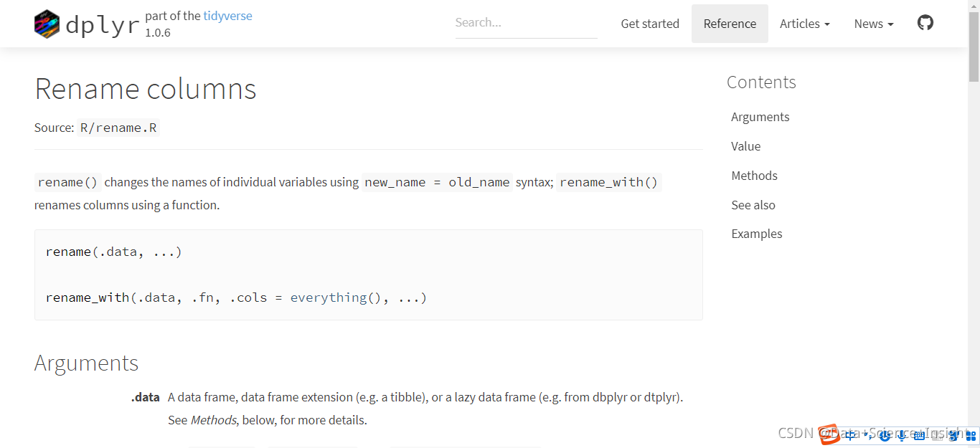Expand the News dropdown menu
Image resolution: width=980 pixels, height=448 pixels.
[873, 24]
